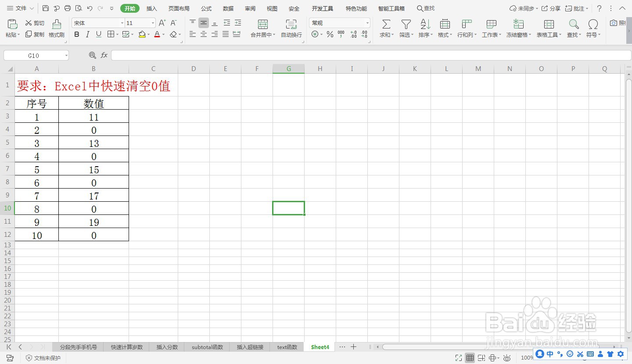Align cell text left
The image size is (632, 364).
[x=193, y=34]
